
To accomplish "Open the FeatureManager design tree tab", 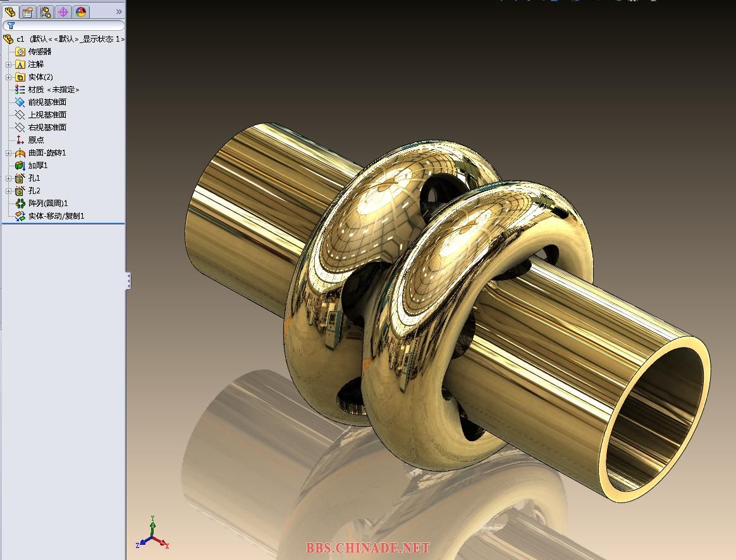I will [x=10, y=12].
